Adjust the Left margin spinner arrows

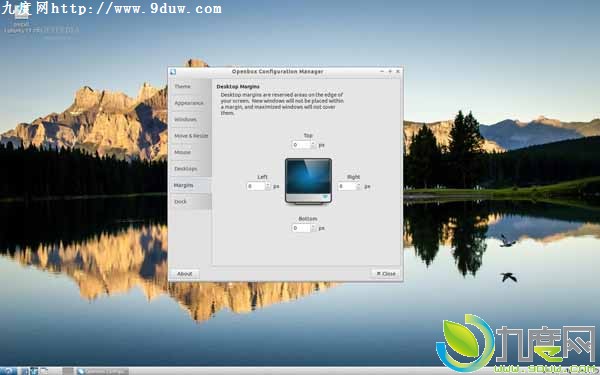tap(268, 186)
